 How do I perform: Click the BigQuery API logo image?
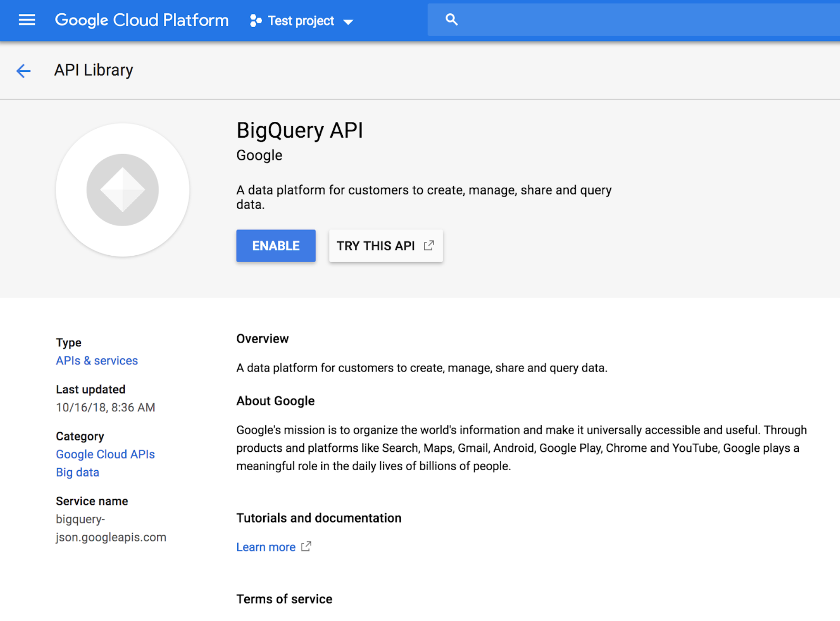click(123, 190)
